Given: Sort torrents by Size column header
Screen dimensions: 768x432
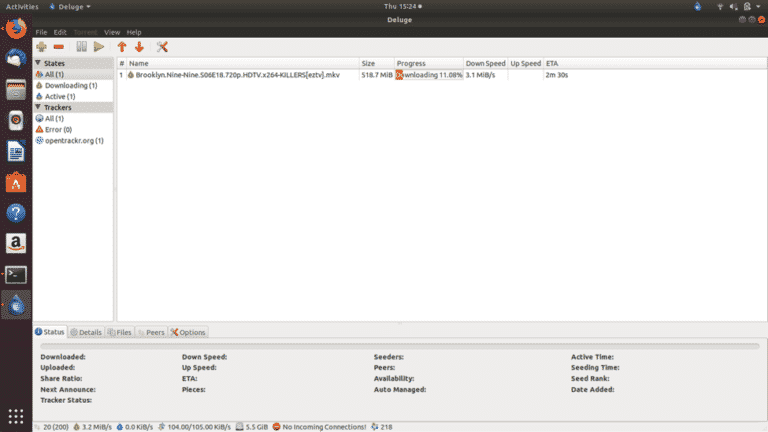Looking at the screenshot, I should 377,63.
